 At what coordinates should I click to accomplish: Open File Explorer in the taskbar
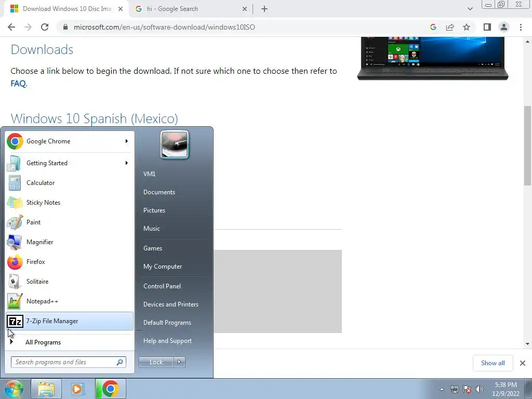pyautogui.click(x=46, y=389)
